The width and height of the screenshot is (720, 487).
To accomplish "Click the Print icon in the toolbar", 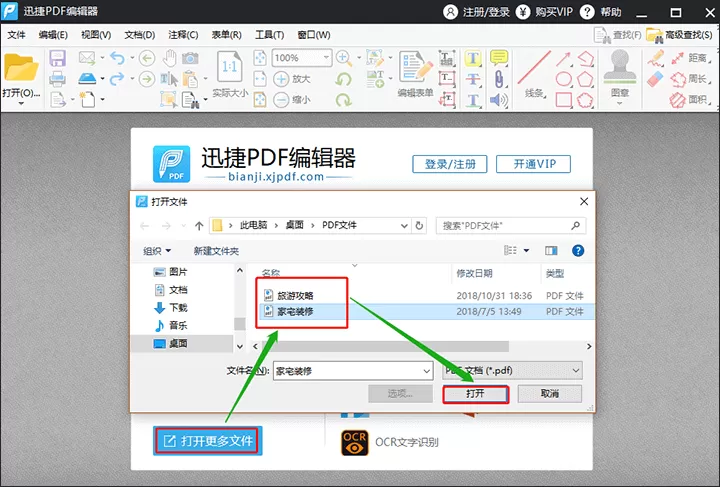I will coord(57,79).
